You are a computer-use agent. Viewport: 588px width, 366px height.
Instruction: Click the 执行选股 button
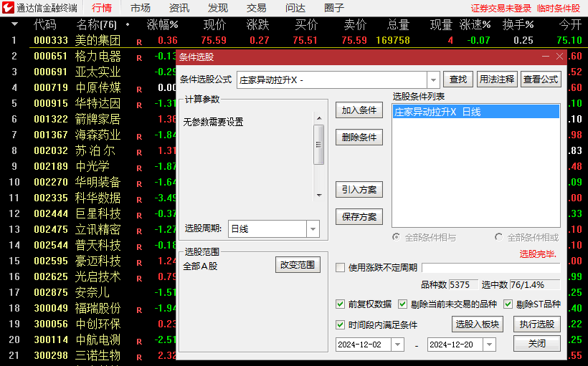537,324
